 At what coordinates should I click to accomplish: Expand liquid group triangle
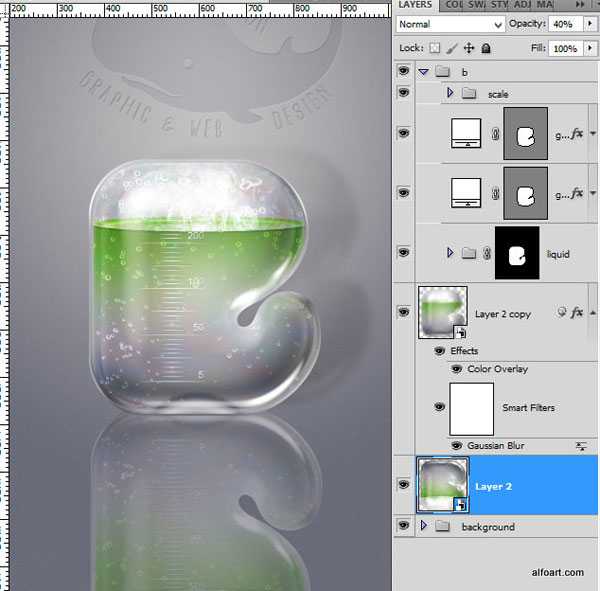point(450,252)
